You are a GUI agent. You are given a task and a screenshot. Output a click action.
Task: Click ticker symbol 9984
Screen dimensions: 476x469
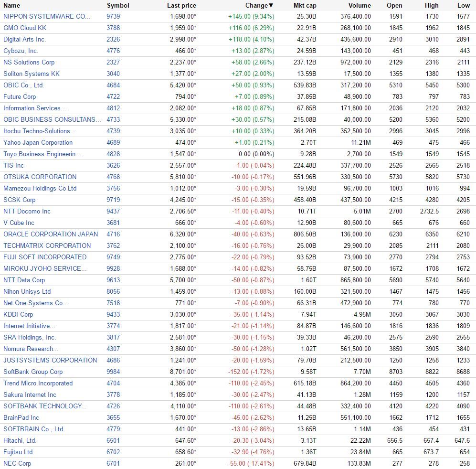tap(113, 372)
